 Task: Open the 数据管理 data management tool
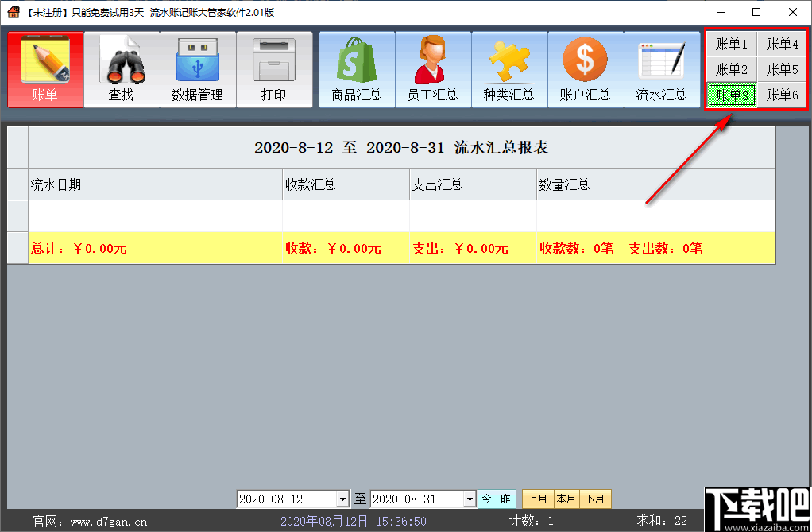pyautogui.click(x=198, y=68)
